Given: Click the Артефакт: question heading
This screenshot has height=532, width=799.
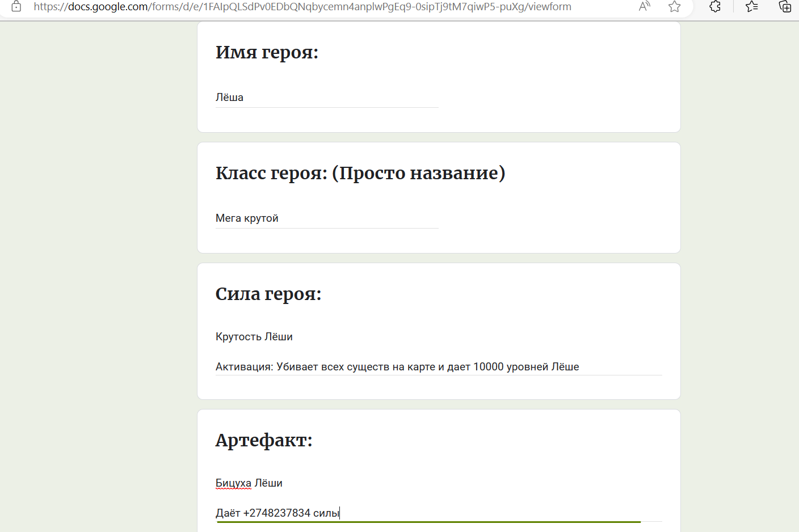Looking at the screenshot, I should coord(264,440).
